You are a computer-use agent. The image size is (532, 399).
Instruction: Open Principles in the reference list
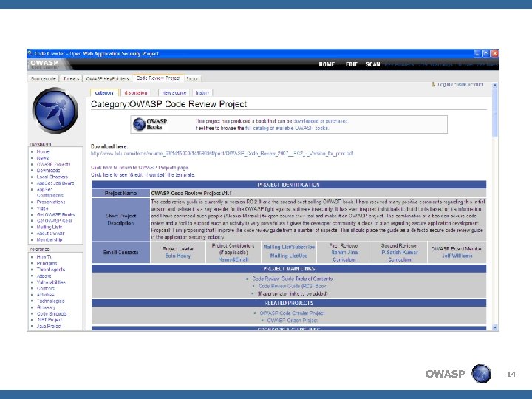click(47, 264)
